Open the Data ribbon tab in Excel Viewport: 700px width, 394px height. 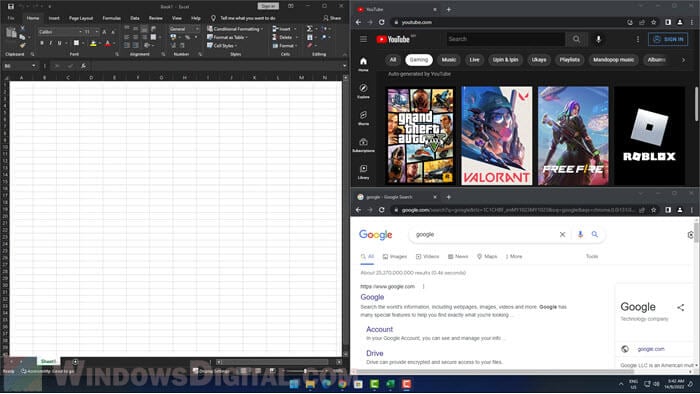click(x=135, y=18)
